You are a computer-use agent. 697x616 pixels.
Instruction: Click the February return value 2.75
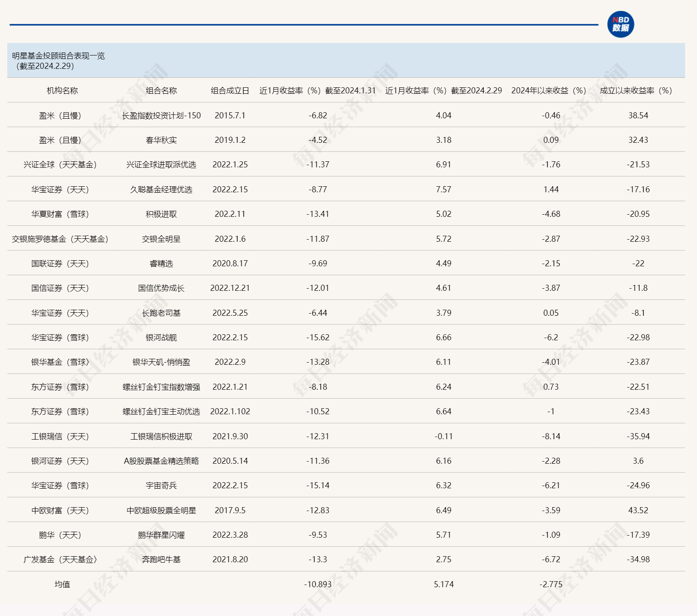(x=444, y=560)
